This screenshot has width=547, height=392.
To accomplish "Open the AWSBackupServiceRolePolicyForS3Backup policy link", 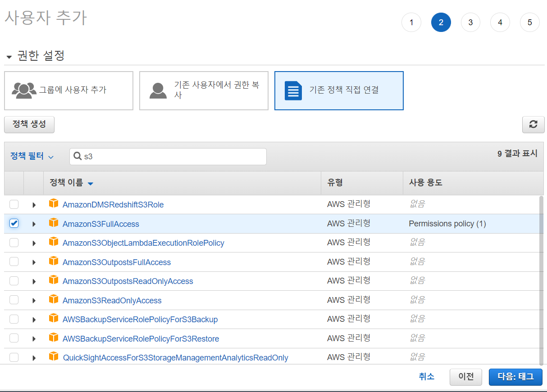I will [x=140, y=320].
